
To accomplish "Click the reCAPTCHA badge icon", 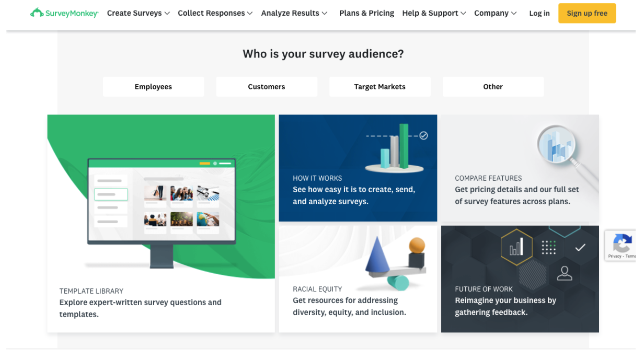I will point(623,243).
